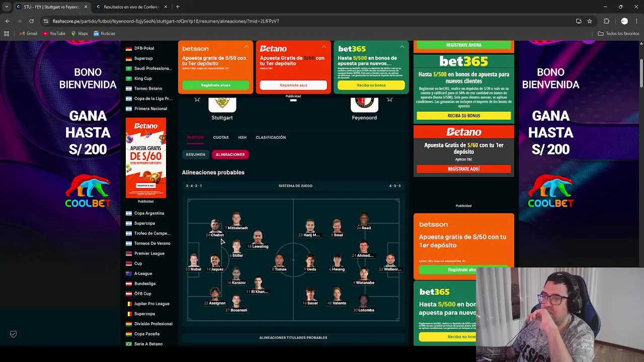The height and width of the screenshot is (362, 644).
Task: Open Ueda's player photo
Action: (310, 260)
